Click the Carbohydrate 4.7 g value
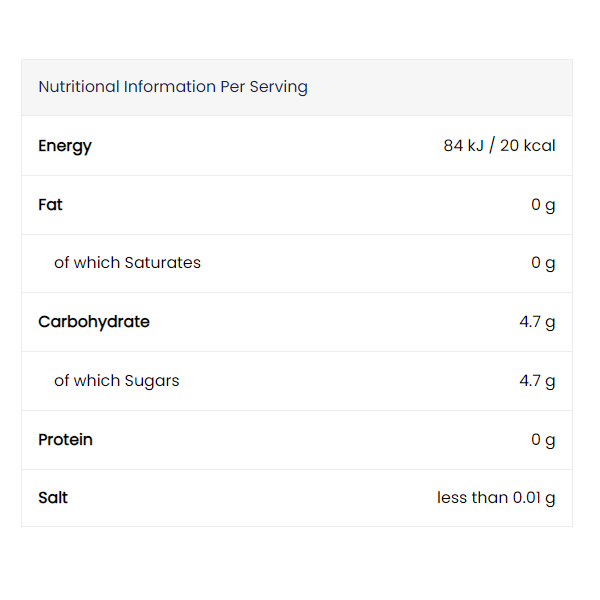The image size is (600, 600). (537, 322)
